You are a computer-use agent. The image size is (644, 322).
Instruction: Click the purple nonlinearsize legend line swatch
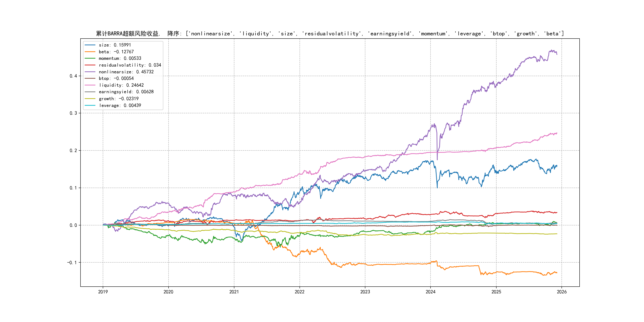pos(90,72)
